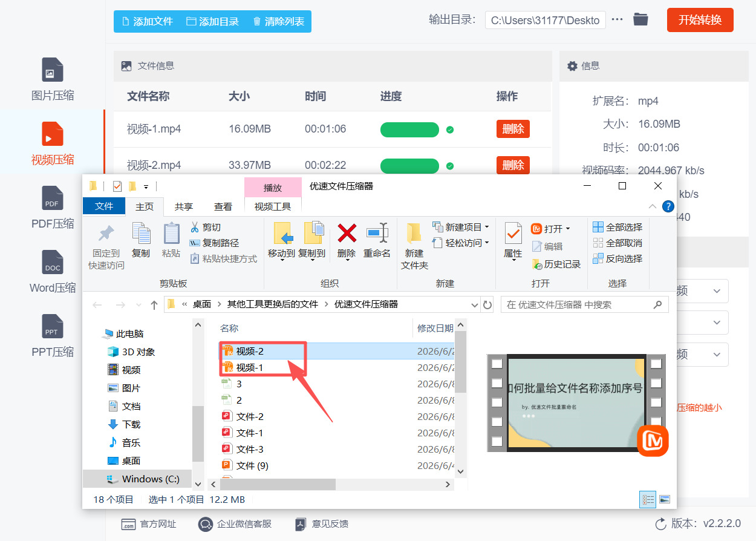The height and width of the screenshot is (541, 756).
Task: Click the 播放 contextual tab header
Action: pos(273,188)
